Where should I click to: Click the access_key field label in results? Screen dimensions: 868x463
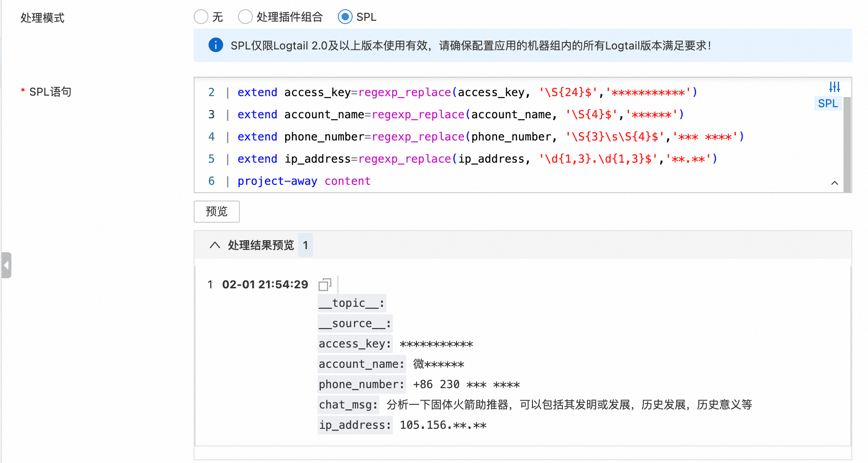355,344
